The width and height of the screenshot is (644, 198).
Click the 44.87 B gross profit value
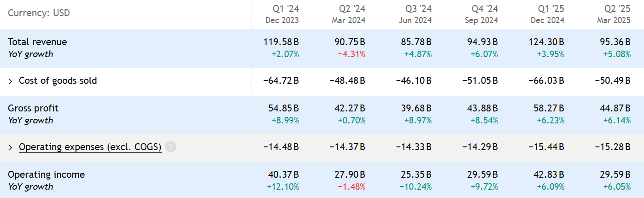[613, 108]
